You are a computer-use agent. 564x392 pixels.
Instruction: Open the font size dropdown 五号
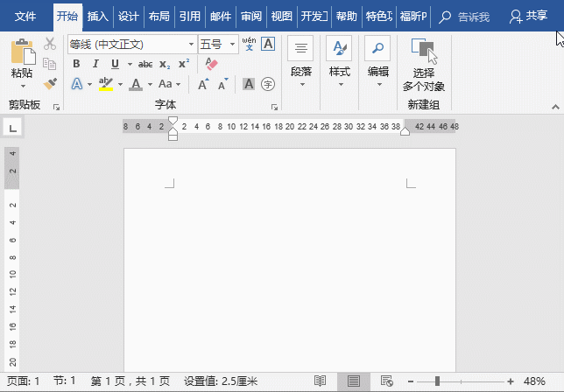[218, 44]
